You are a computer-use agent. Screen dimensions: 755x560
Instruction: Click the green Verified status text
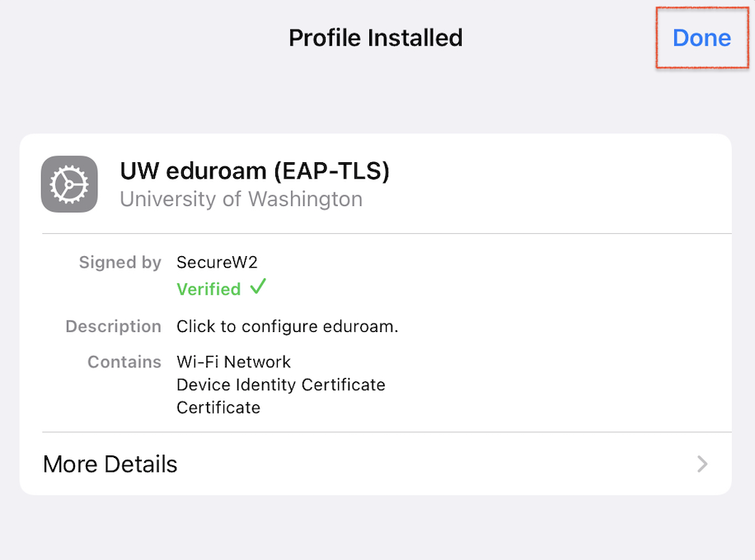tap(209, 289)
